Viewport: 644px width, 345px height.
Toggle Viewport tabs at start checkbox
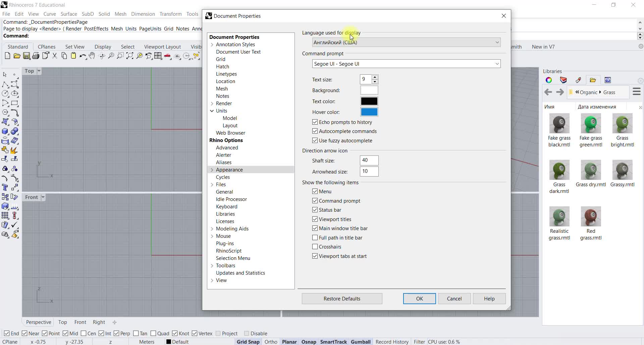pyautogui.click(x=315, y=256)
